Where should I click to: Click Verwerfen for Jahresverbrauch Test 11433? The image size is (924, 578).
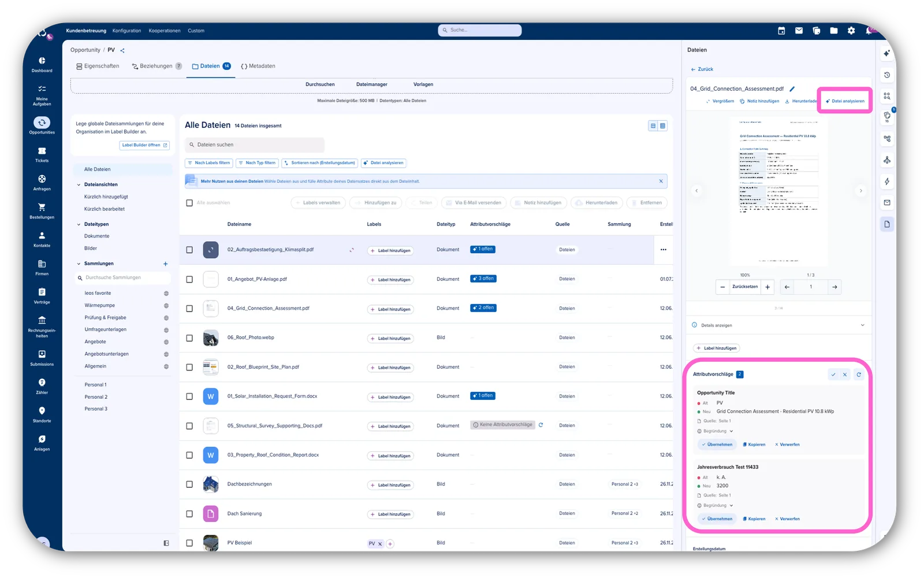click(787, 519)
